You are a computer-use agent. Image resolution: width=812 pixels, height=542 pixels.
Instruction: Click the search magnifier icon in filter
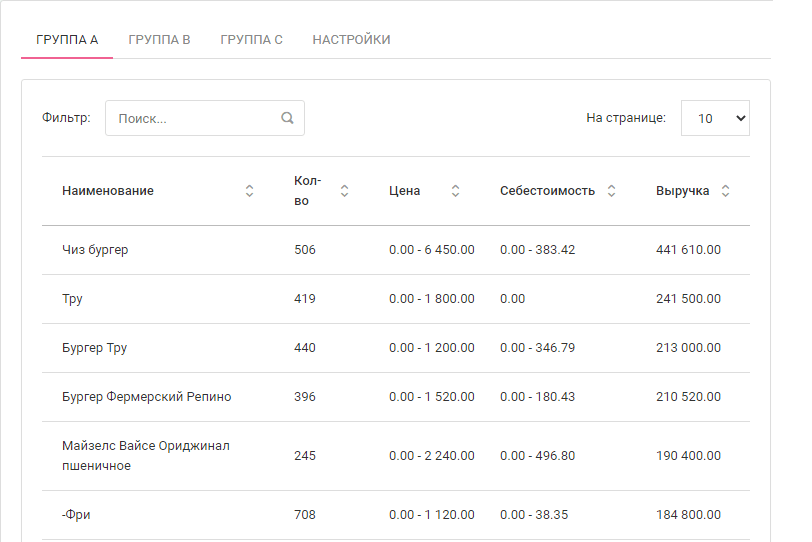(x=287, y=118)
